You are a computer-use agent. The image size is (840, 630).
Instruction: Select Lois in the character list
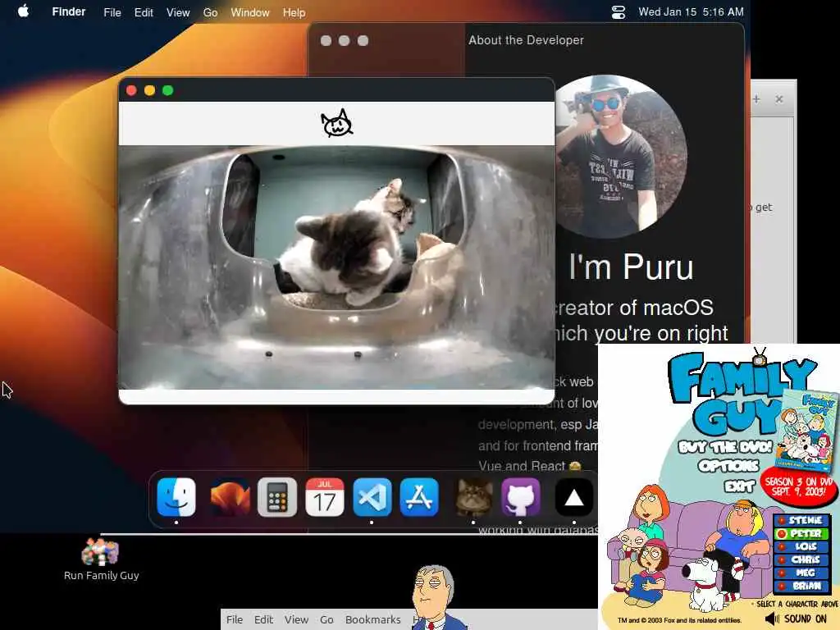click(x=801, y=546)
